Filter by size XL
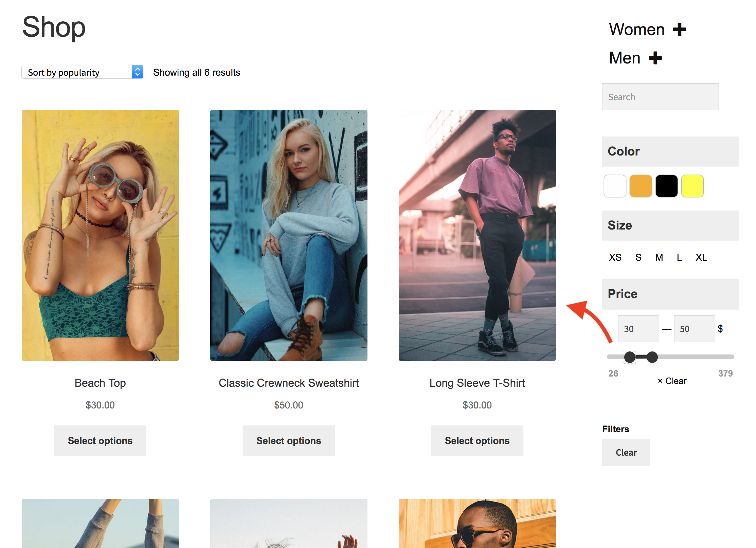This screenshot has height=548, width=756. point(701,258)
